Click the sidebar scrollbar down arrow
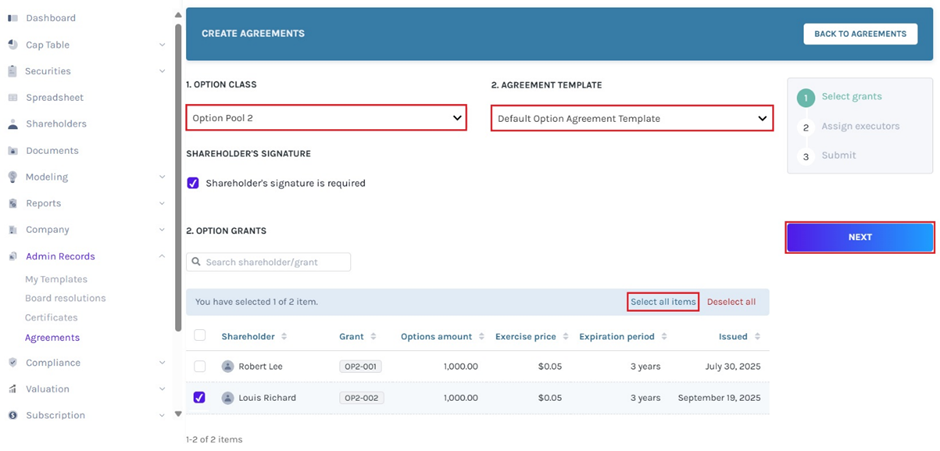 pyautogui.click(x=177, y=414)
